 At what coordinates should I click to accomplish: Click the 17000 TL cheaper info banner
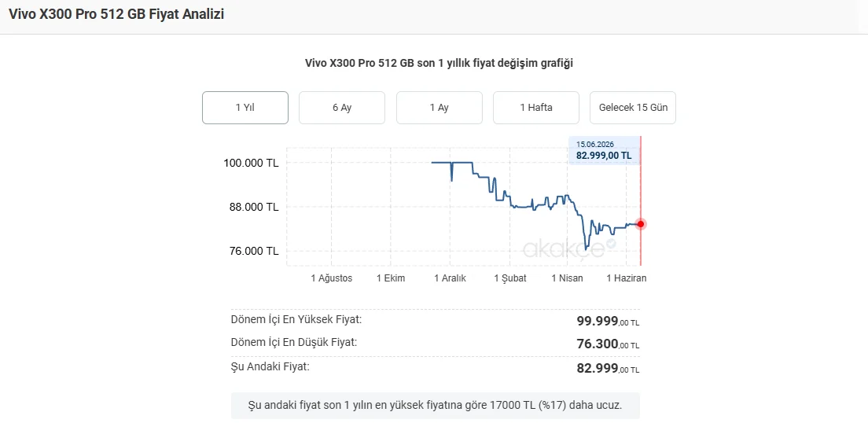[x=435, y=405]
